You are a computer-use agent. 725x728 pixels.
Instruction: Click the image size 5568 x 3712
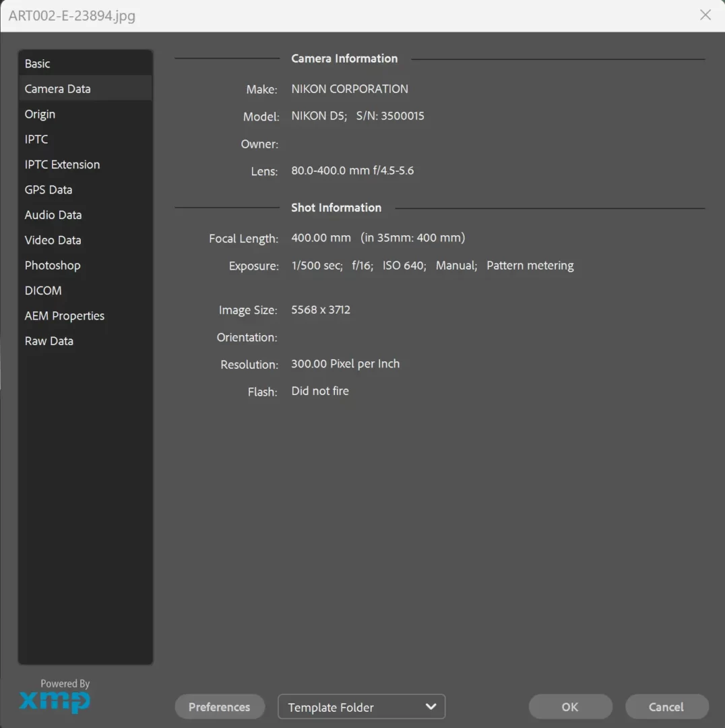[320, 309]
